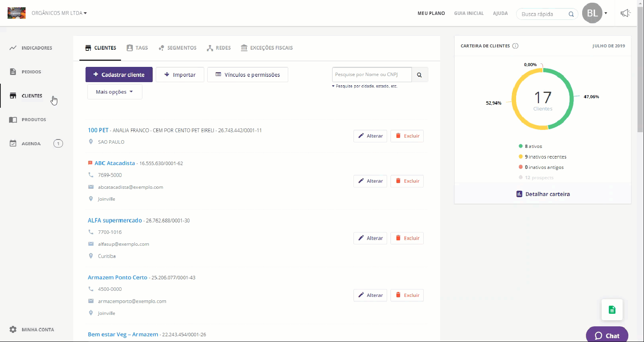Open Agenda in the sidebar
This screenshot has height=342, width=644.
click(31, 144)
